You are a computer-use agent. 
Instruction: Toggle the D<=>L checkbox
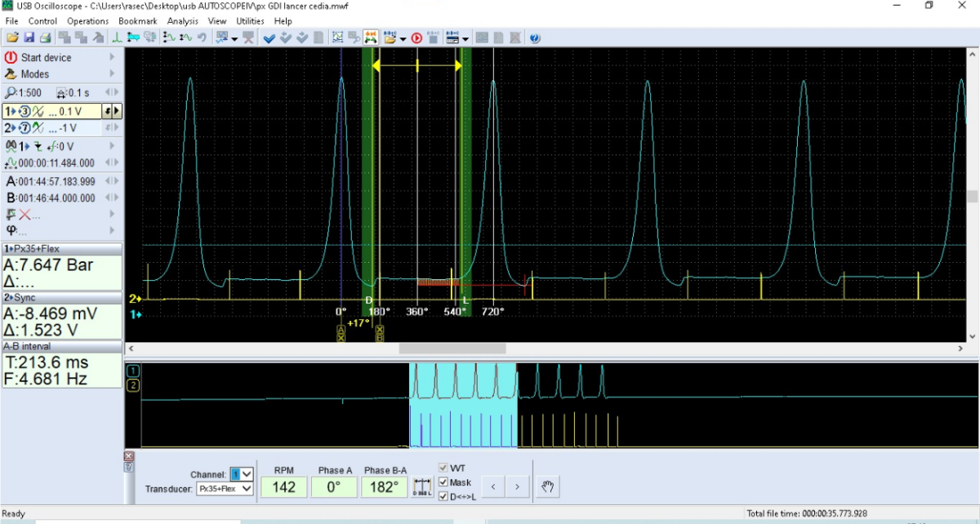click(443, 496)
